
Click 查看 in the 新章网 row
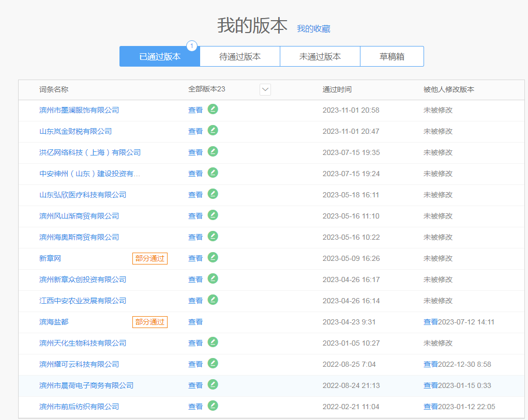[195, 259]
